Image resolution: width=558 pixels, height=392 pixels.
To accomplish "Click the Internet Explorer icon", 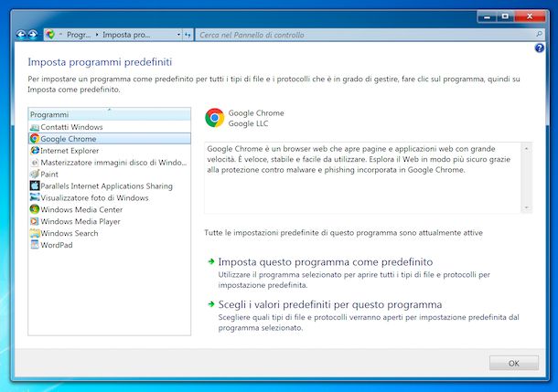I will 35,151.
